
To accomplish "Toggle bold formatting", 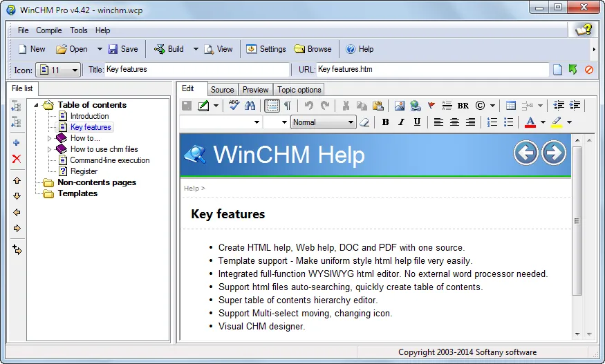I will tap(385, 122).
